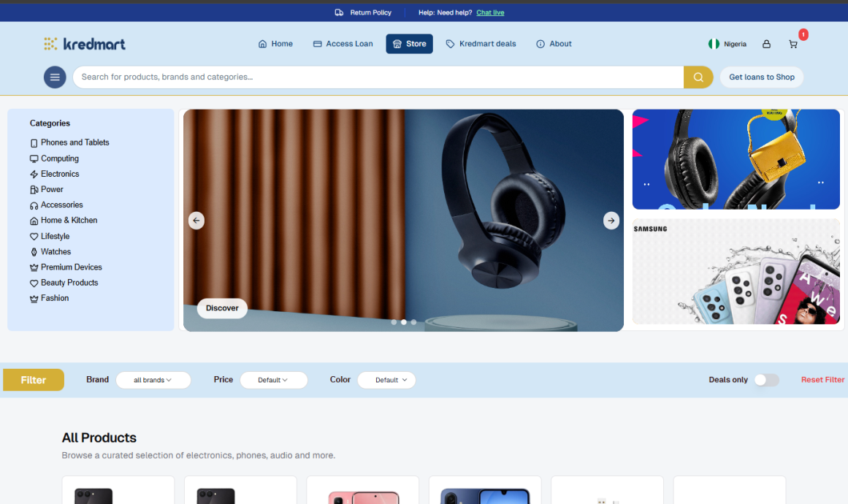Go to next carousel slide arrow
848x504 pixels.
611,221
